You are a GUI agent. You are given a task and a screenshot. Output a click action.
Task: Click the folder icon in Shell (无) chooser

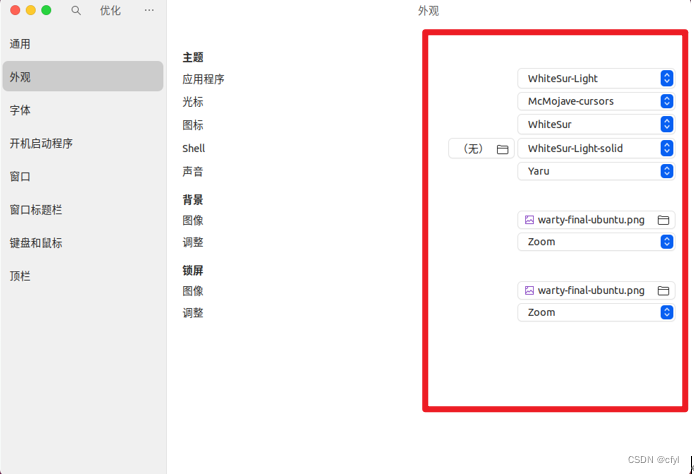tap(503, 149)
